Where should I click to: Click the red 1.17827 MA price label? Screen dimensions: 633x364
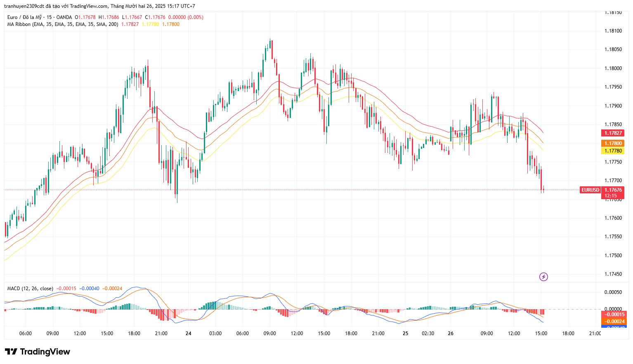click(x=613, y=133)
